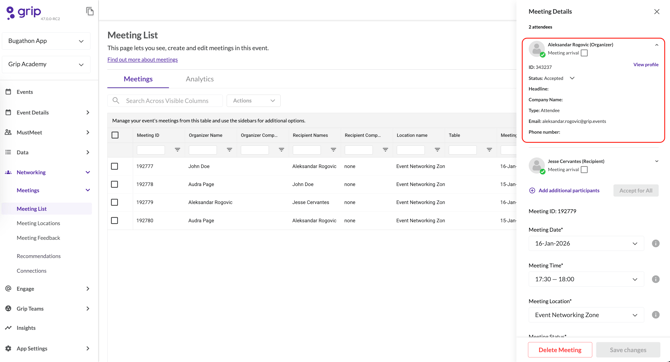Click the MustMeet people icon

[x=8, y=132]
